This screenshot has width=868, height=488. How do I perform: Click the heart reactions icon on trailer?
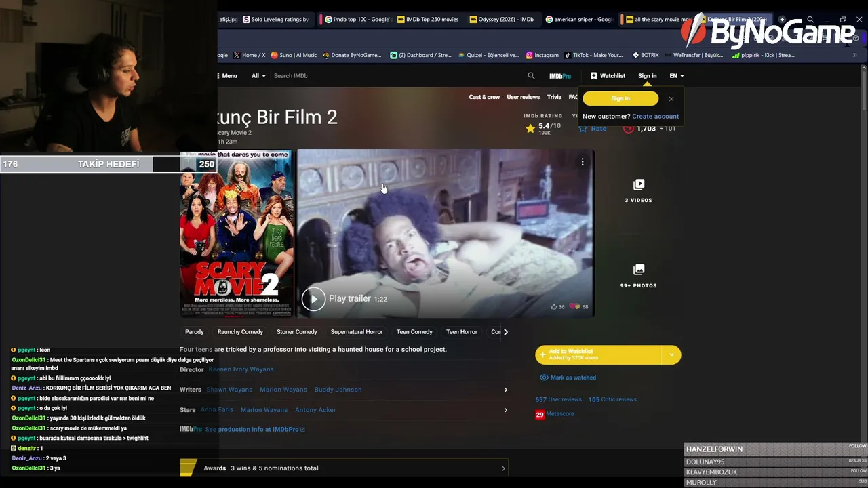coord(575,307)
